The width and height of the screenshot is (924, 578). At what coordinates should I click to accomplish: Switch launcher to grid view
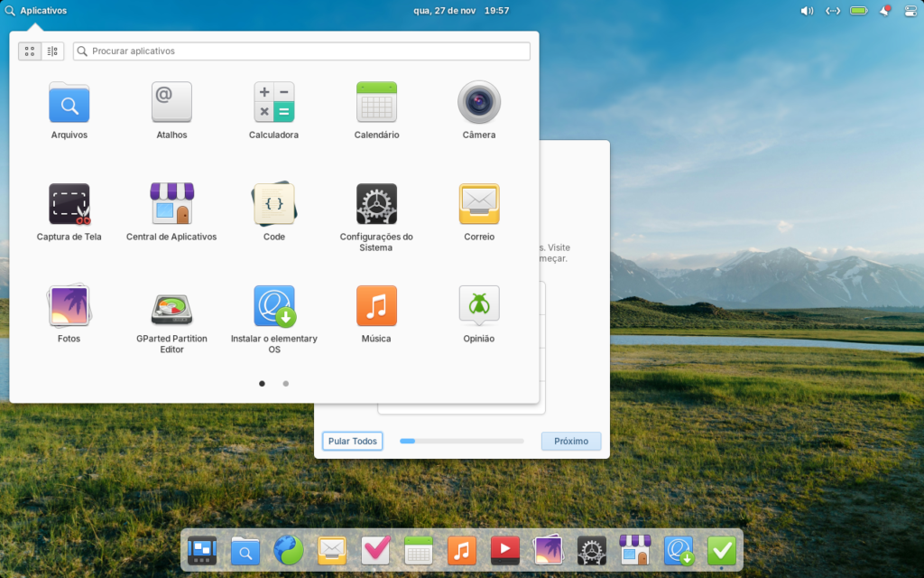[30, 51]
